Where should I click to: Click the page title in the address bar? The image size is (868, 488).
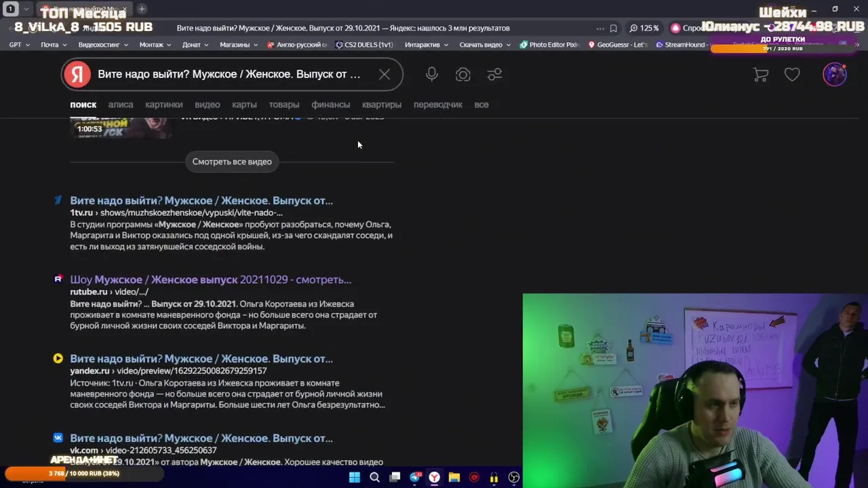tap(343, 28)
